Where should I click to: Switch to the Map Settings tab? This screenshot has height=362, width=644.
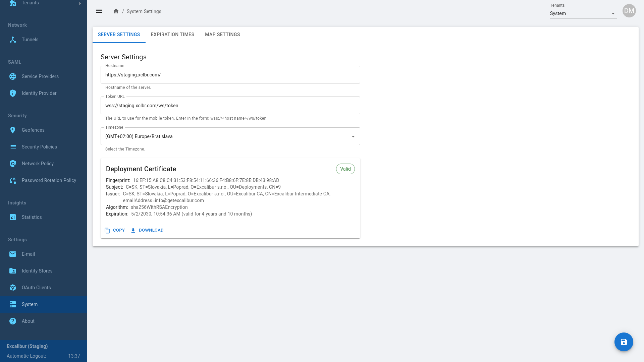coord(222,35)
